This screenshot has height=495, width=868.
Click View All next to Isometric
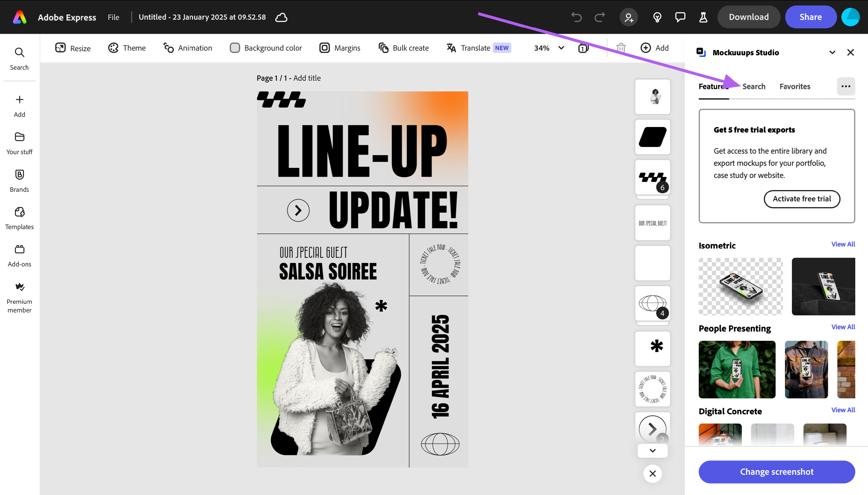(843, 244)
